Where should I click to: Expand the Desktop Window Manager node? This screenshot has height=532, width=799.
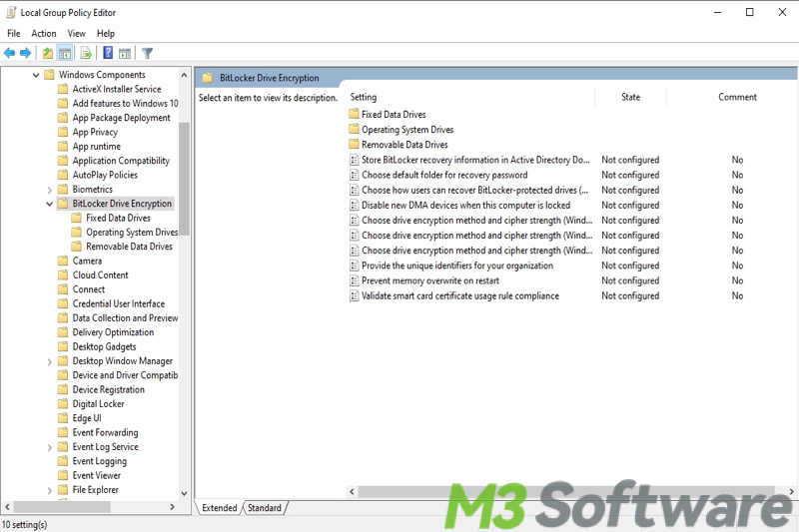point(50,361)
